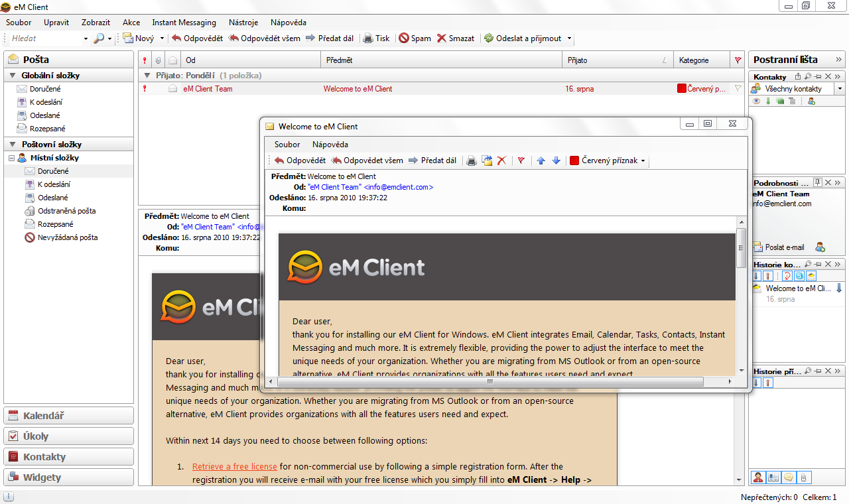Toggle paperclip attachments icon at sidebar bottom
The image size is (849, 504).
pyautogui.click(x=803, y=477)
